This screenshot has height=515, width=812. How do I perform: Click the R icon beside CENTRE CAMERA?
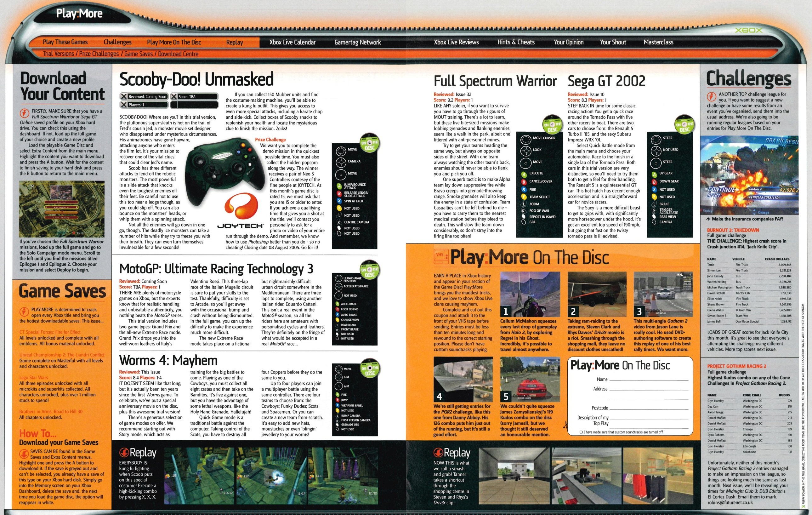[339, 222]
